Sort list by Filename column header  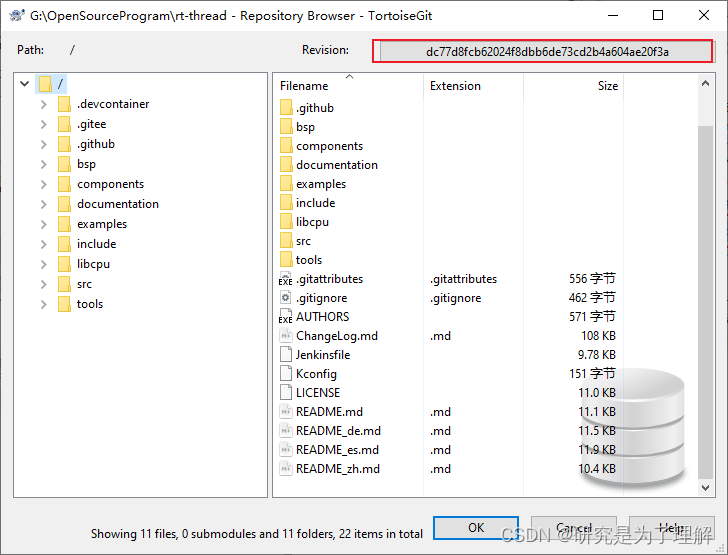[348, 86]
